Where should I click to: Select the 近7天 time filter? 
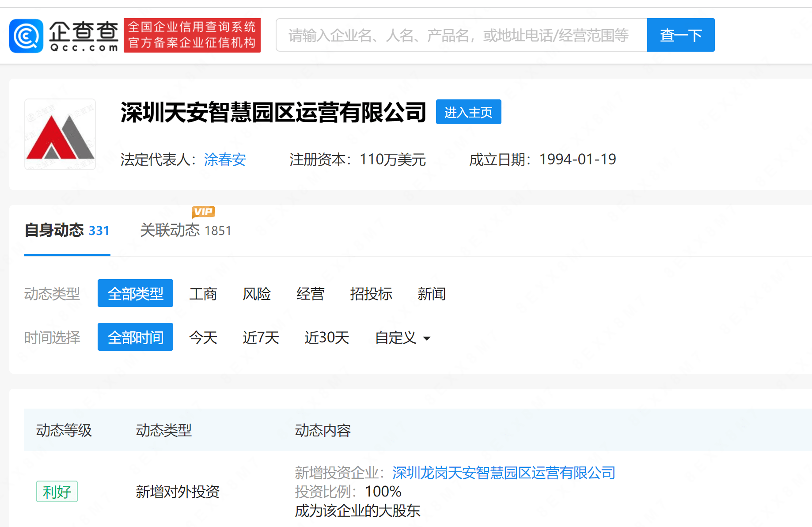(x=261, y=337)
